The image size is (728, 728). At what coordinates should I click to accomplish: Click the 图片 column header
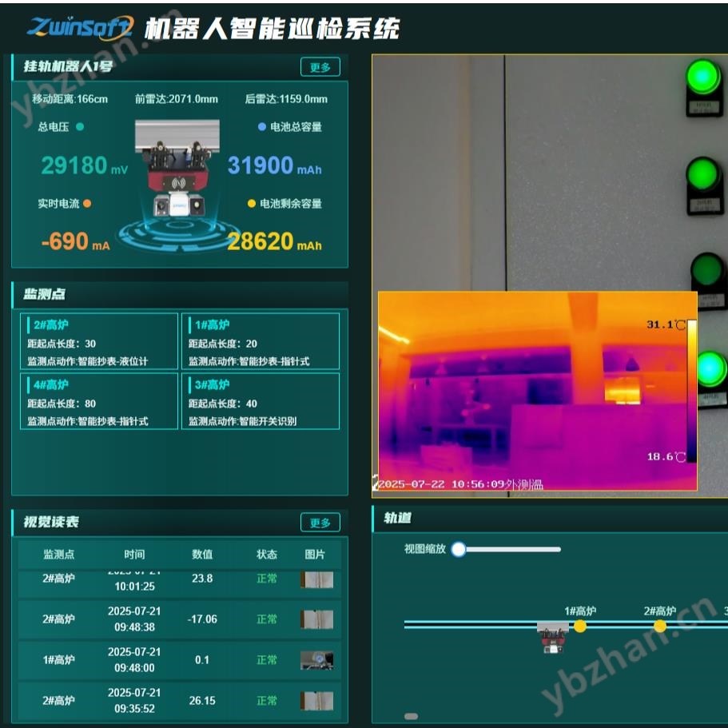(x=315, y=555)
